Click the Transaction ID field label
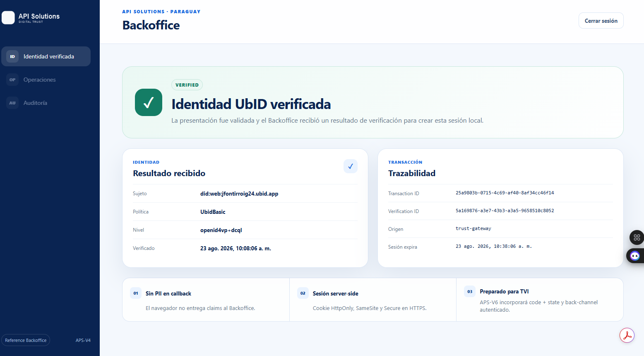This screenshot has height=356, width=644. (404, 194)
